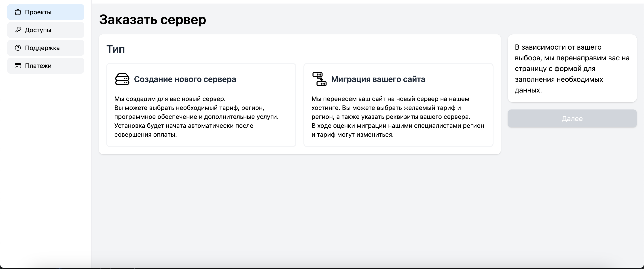This screenshot has height=269, width=644.
Task: Click text 'регион, а также указать реквизиты'
Action: coord(365,117)
